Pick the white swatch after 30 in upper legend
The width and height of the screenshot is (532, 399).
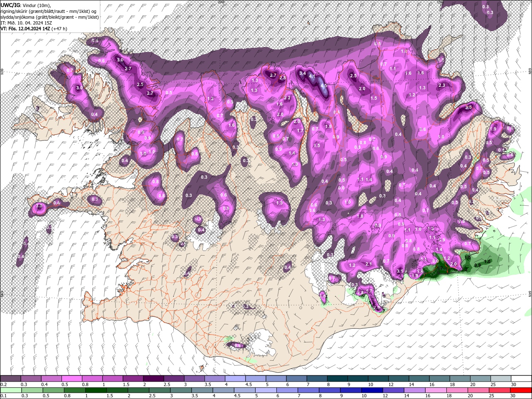521,379
